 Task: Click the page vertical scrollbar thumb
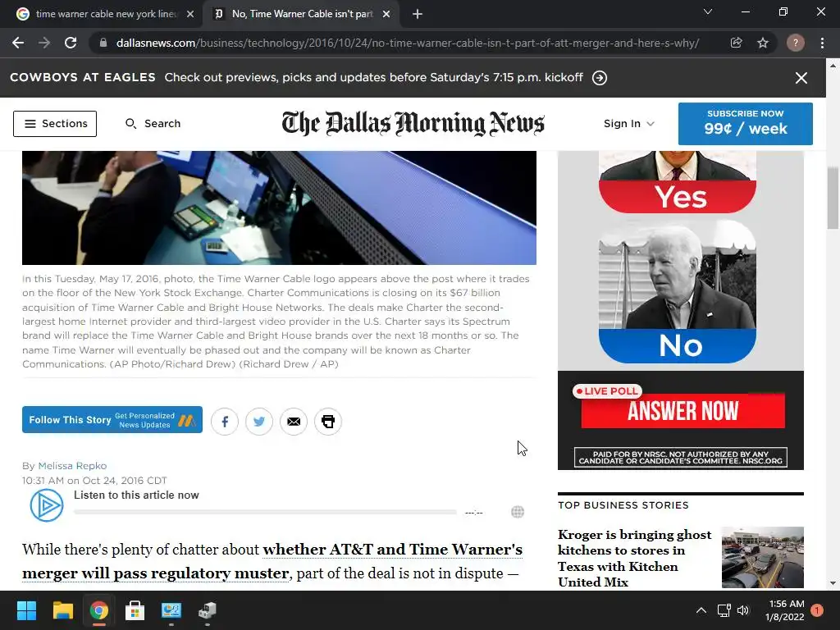click(833, 199)
